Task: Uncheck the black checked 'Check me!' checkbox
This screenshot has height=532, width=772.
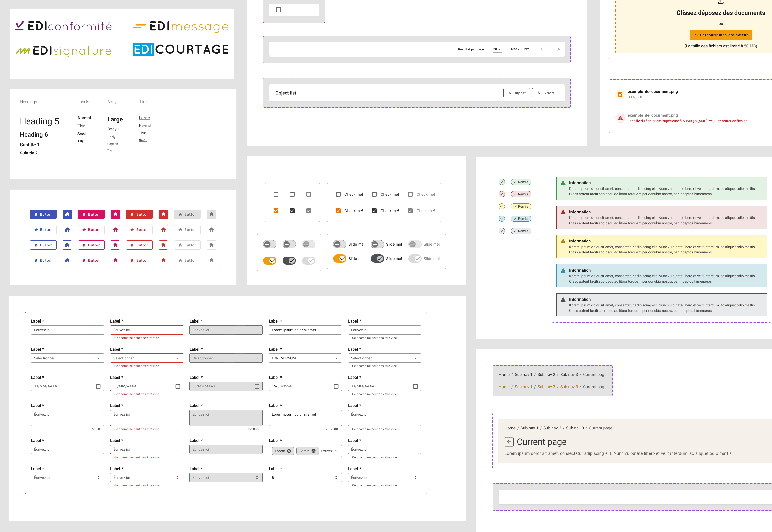Action: point(374,211)
